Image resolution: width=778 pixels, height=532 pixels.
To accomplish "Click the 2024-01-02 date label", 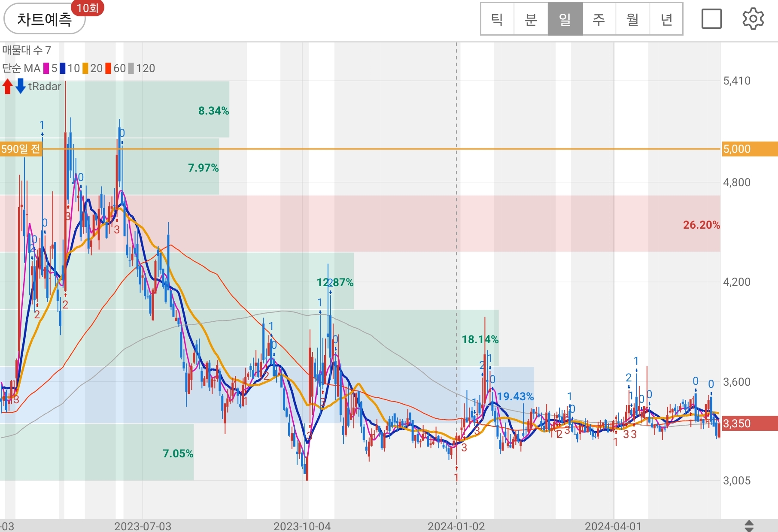I will tap(456, 526).
